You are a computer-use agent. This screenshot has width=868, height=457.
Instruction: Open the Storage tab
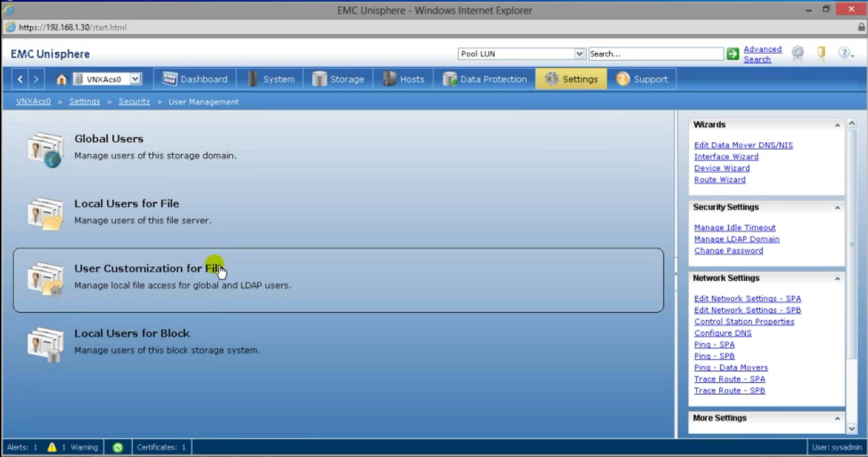[338, 79]
